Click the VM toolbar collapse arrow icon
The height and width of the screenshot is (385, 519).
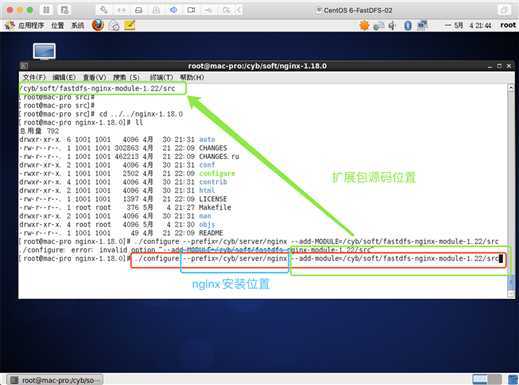point(239,10)
